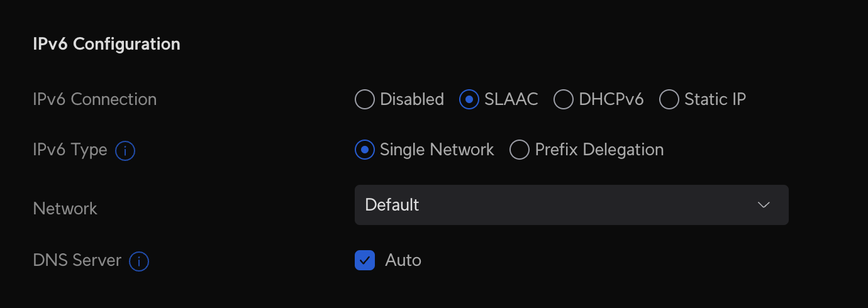Click the Auto label beside the checkbox
868x308 pixels.
(x=403, y=260)
